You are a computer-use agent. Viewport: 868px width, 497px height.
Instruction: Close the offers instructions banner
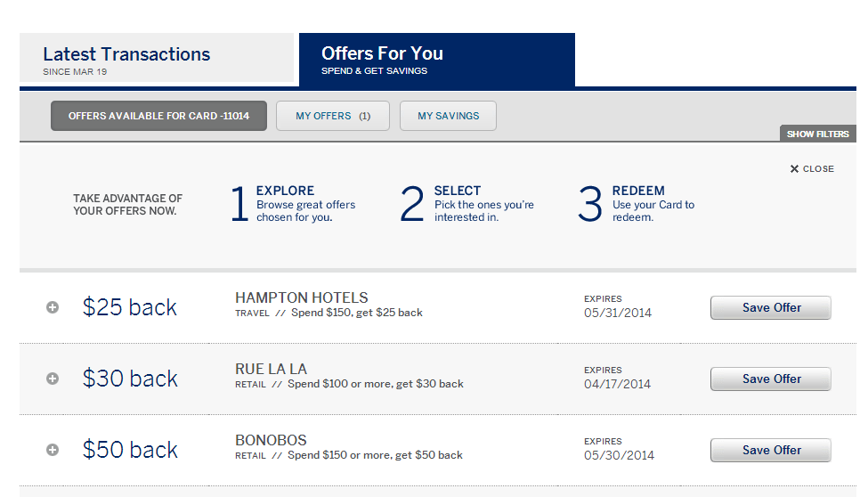812,169
